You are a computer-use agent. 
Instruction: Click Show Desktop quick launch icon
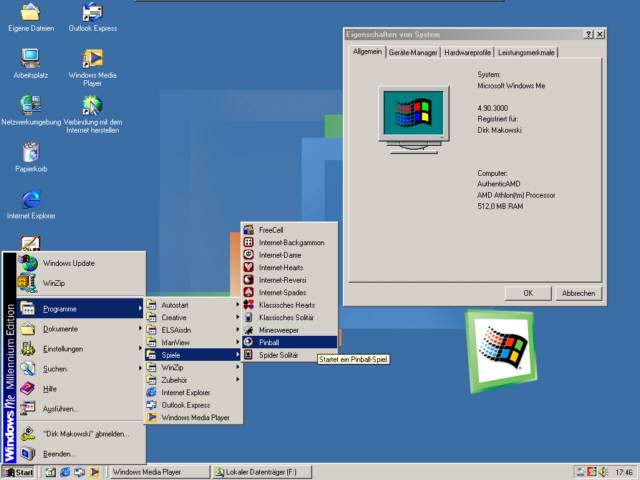pos(50,472)
